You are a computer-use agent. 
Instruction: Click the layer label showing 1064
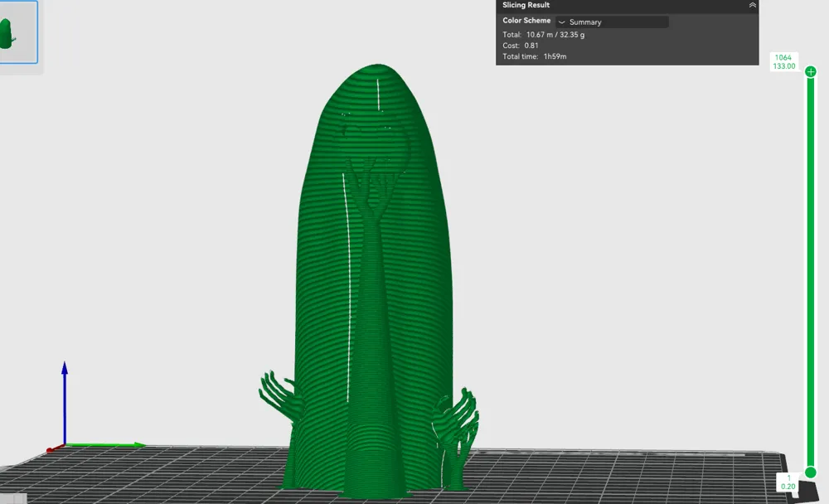coord(784,58)
